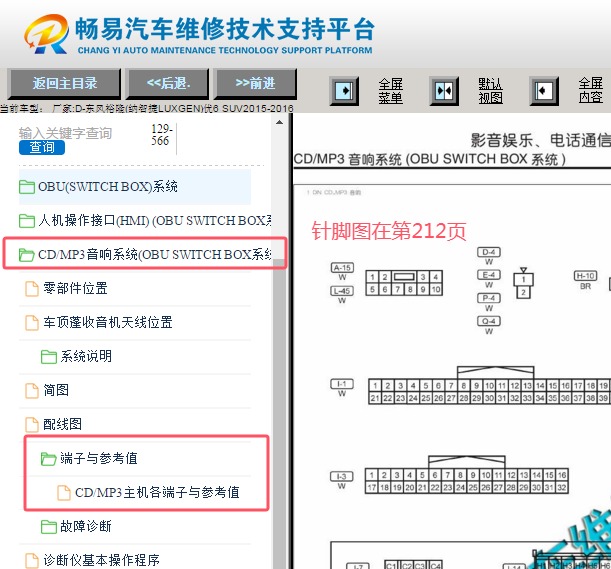This screenshot has height=569, width=611.
Task: Click the folder icon beside 人机操作接口(HMI)
Action: 27,221
